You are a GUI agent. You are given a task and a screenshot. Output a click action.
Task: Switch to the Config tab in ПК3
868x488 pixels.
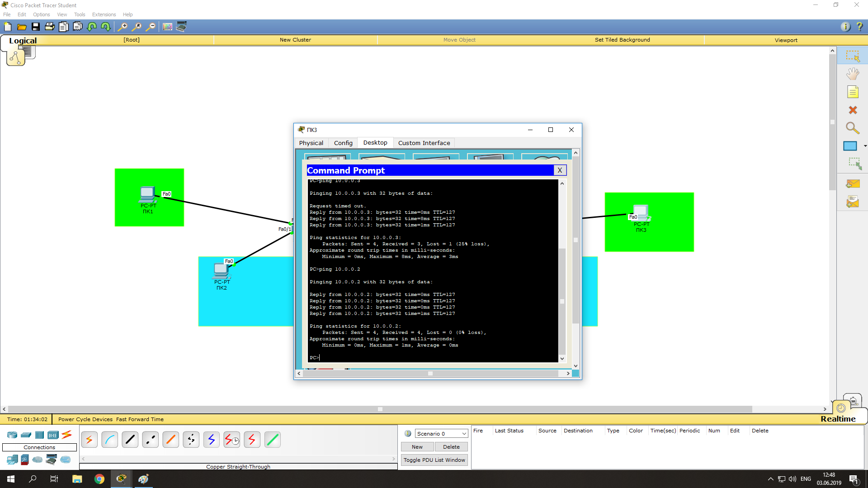[343, 143]
